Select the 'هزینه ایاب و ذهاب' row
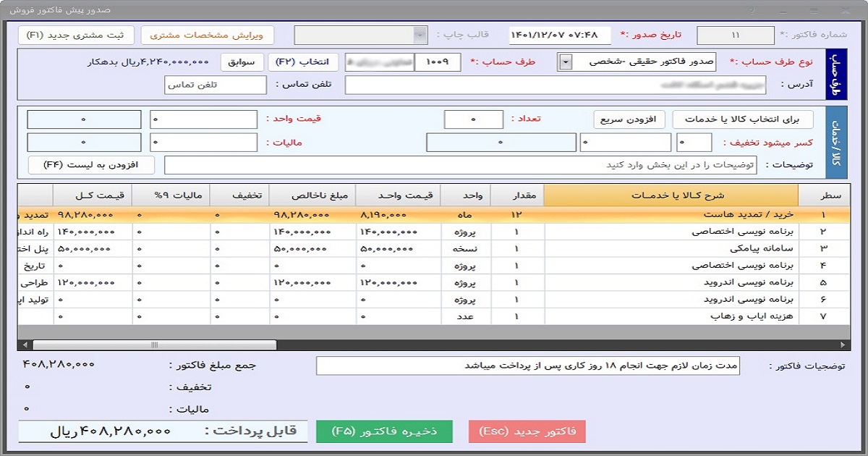 pos(434,316)
